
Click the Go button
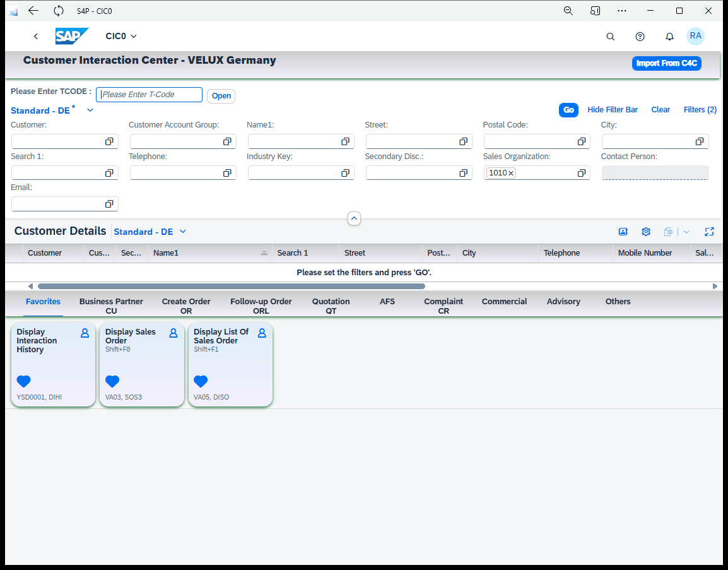click(568, 110)
